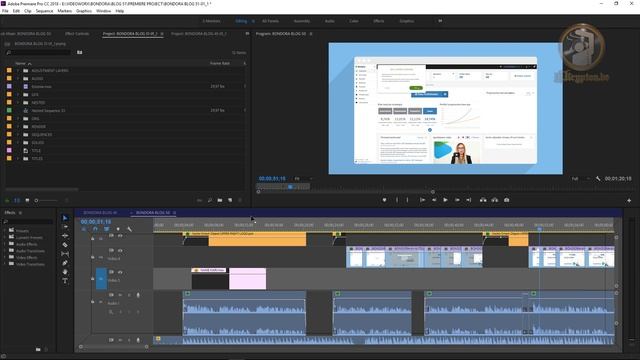This screenshot has height=360, width=640.
Task: Open workspace overflow chevron menu
Action: point(440,21)
